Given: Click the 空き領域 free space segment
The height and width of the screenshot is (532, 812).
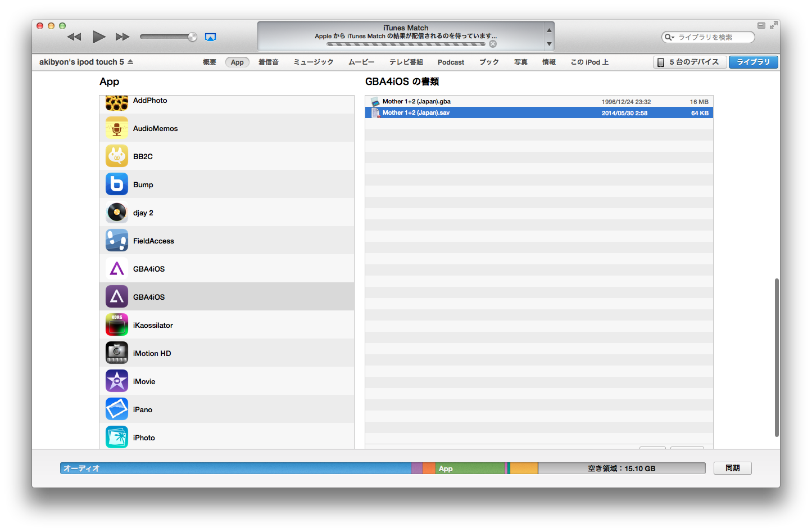Looking at the screenshot, I should pos(622,468).
